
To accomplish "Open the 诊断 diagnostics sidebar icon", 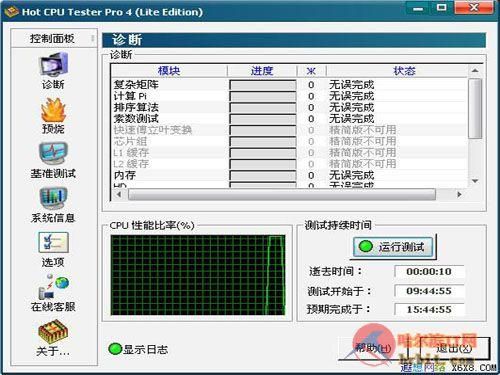I will pos(54,64).
